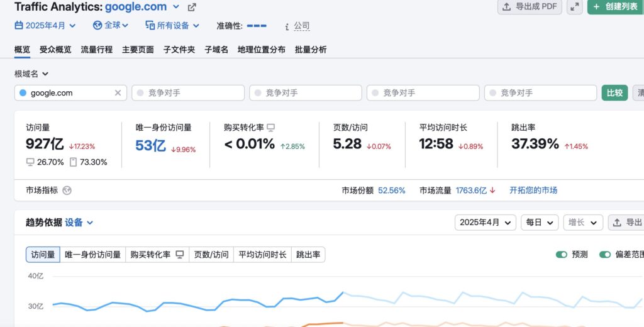Click the globe icon beside 全球
The width and height of the screenshot is (644, 327).
(x=97, y=26)
